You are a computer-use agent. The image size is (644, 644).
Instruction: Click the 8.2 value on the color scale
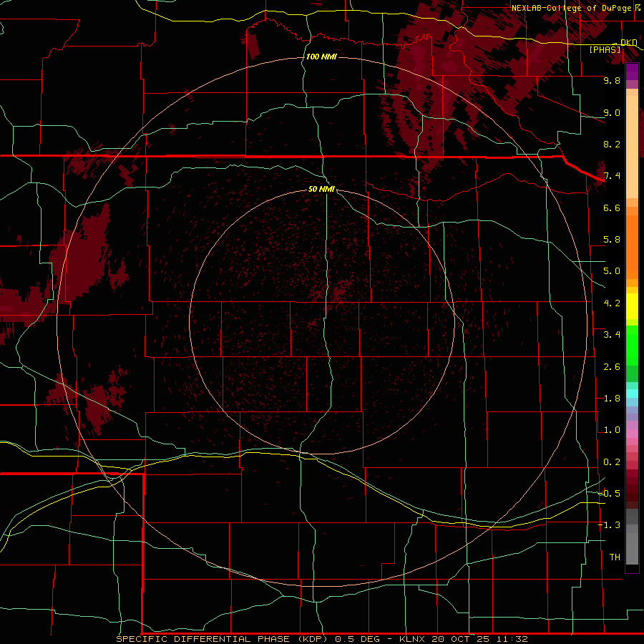pos(612,144)
